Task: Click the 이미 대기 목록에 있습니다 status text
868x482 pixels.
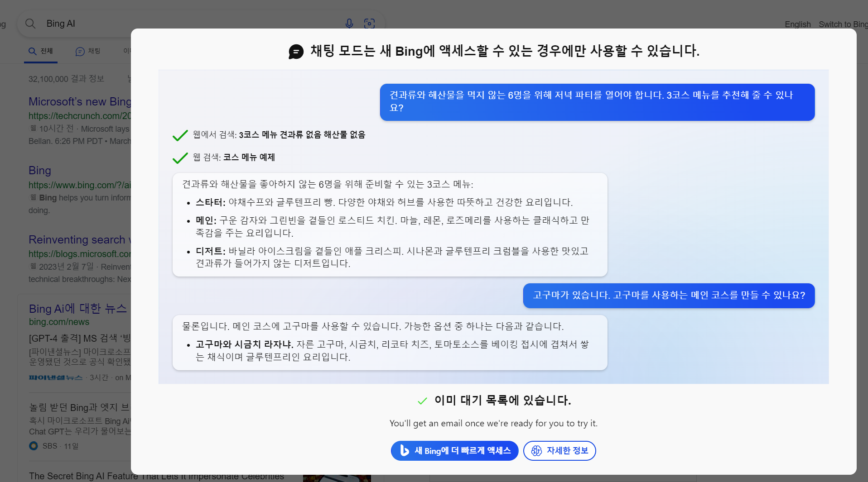Action: pos(502,400)
